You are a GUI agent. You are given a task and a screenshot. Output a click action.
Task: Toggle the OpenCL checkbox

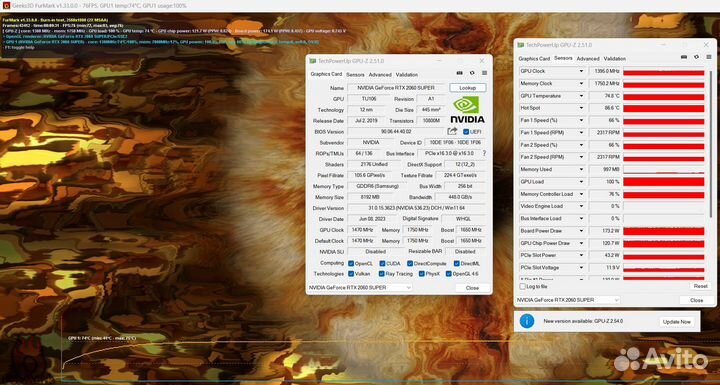point(351,264)
